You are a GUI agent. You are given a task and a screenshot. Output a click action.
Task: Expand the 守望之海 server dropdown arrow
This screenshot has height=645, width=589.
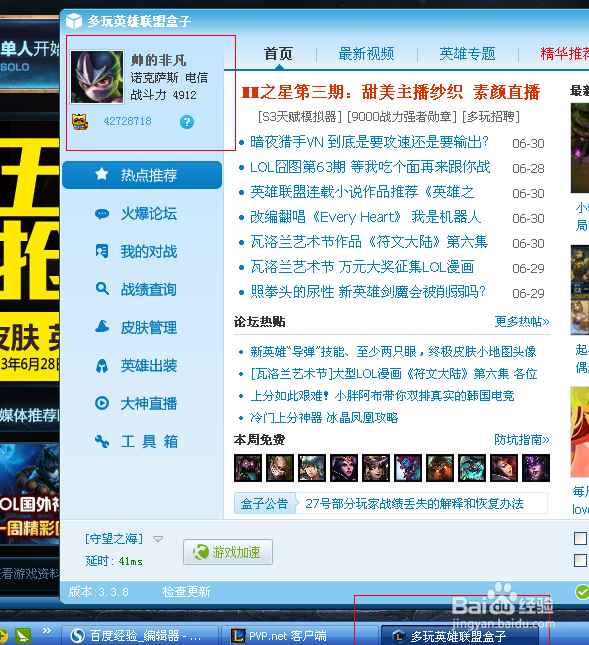(158, 538)
